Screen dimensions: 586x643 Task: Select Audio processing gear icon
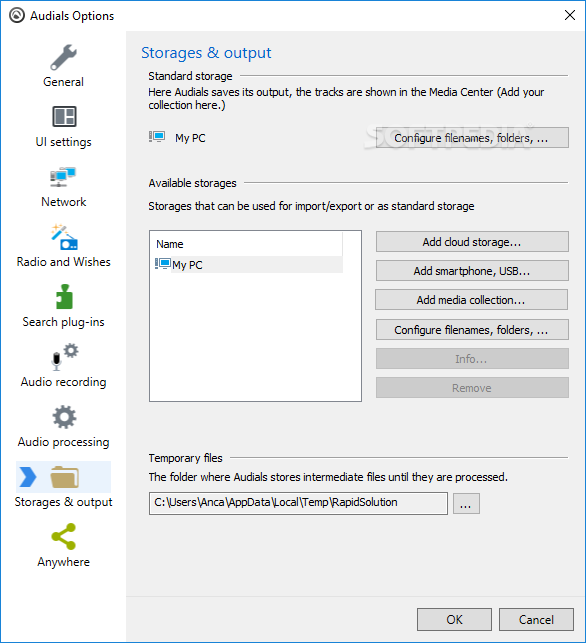64,417
